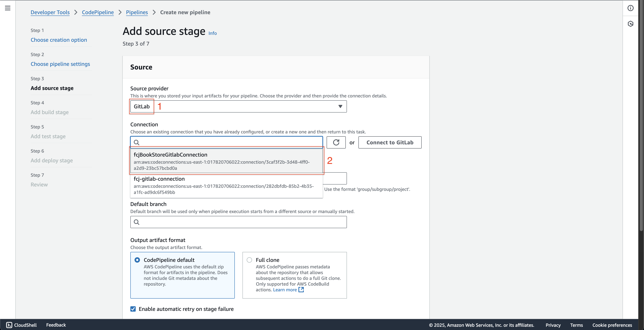The height and width of the screenshot is (330, 644).
Task: Open the hamburger navigation menu
Action: 8,8
